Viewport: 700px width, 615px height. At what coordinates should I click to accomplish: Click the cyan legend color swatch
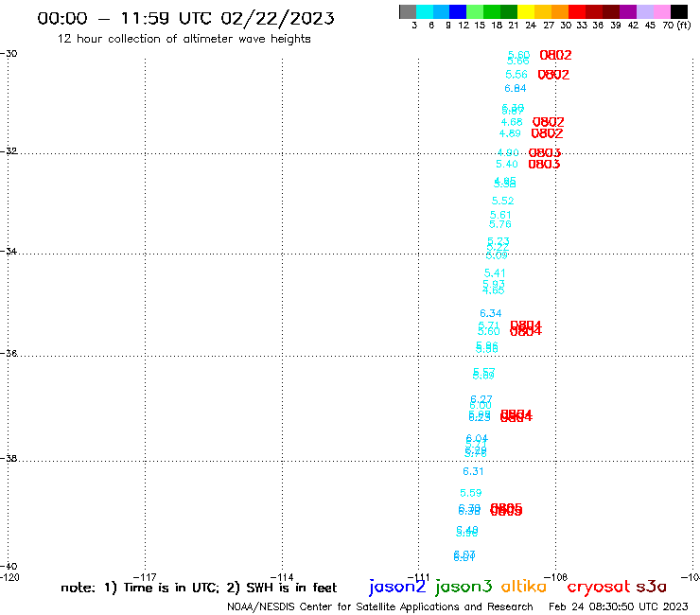pyautogui.click(x=424, y=11)
